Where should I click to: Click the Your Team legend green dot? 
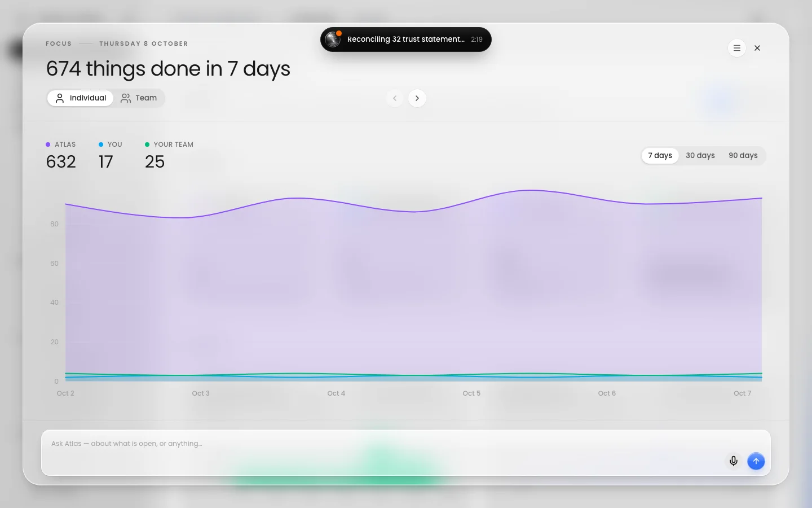click(x=147, y=144)
